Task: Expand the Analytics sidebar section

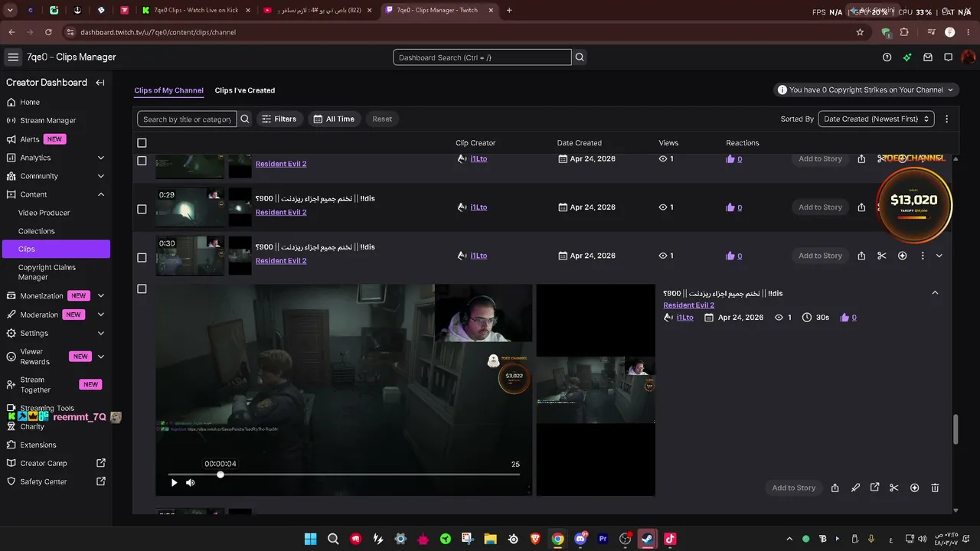Action: [101, 158]
